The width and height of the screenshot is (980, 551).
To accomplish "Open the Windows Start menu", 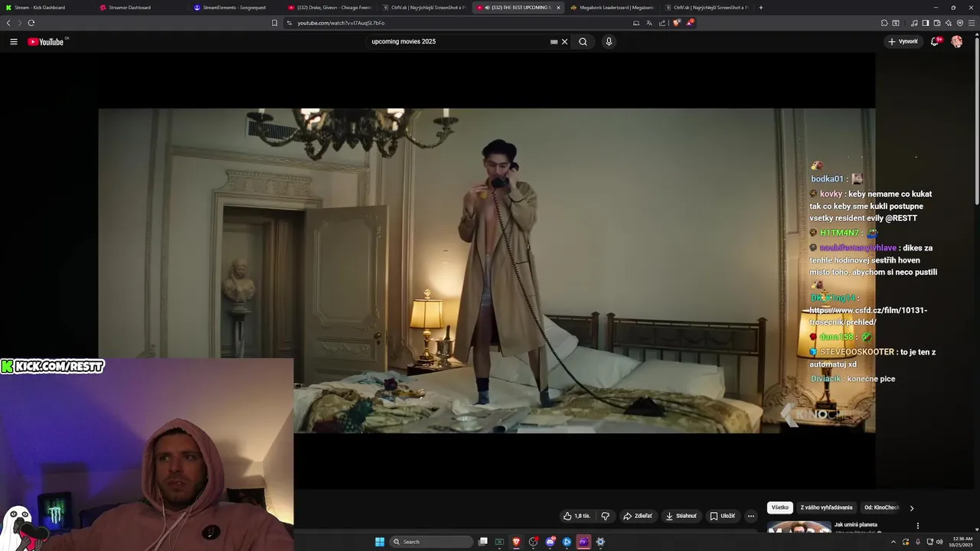I will tap(380, 542).
